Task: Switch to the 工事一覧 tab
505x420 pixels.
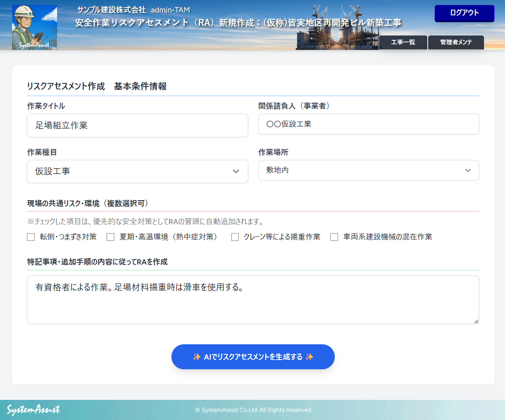Action: [403, 42]
